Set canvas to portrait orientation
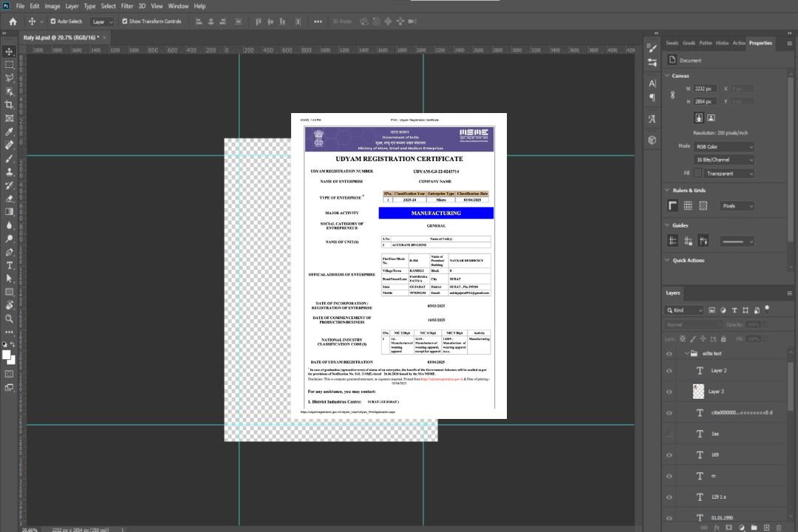The image size is (798, 532). [699, 117]
